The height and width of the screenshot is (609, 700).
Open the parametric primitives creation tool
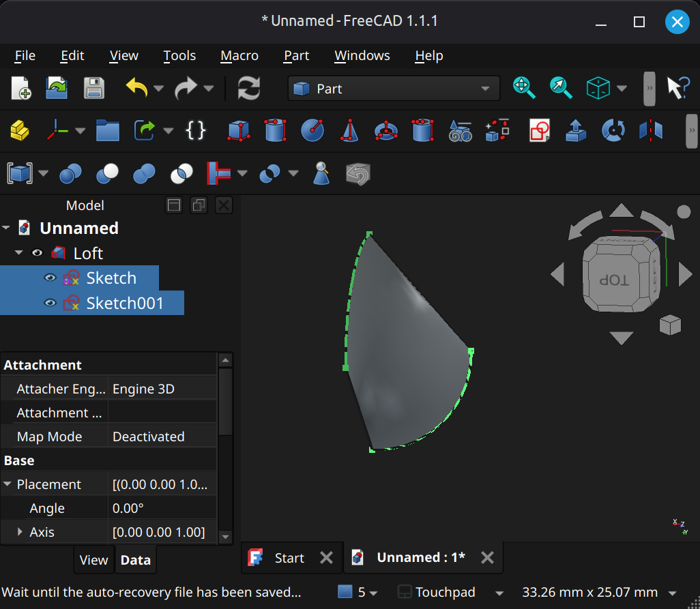point(461,131)
